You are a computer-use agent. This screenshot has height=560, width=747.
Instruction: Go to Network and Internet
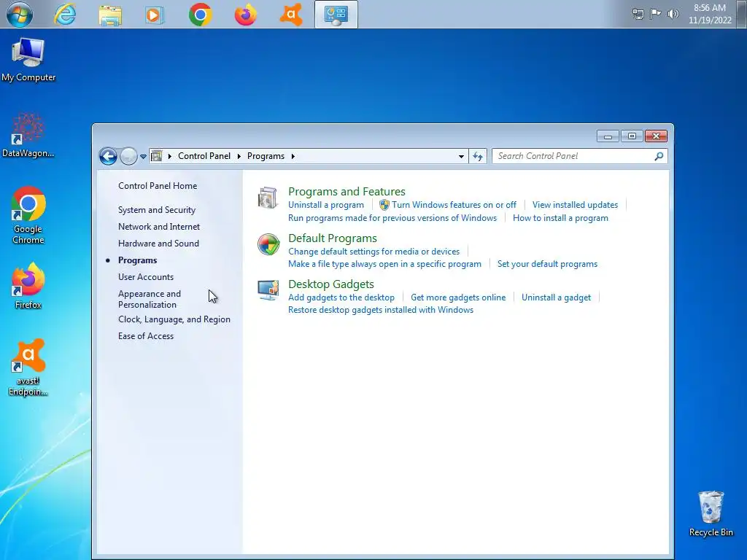pos(158,227)
